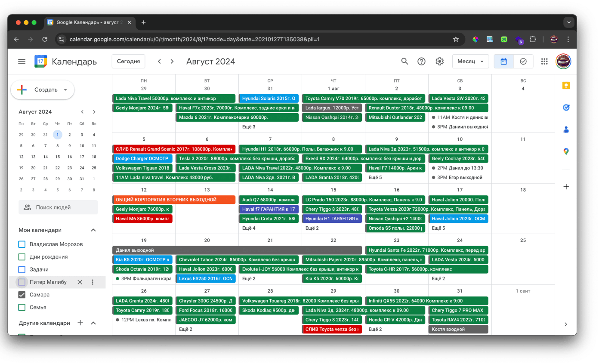Enable Питер Малибу calendar checkbox
Image resolution: width=599 pixels, height=364 pixels.
pos(22,282)
